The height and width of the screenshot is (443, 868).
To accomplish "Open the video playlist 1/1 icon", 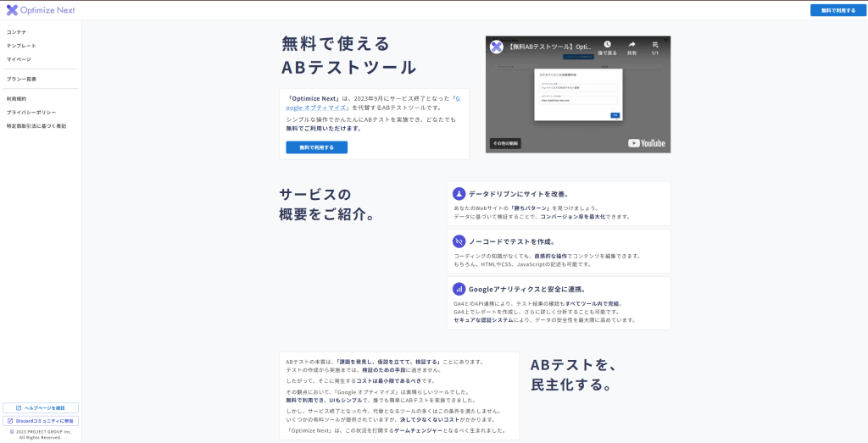I will (655, 44).
